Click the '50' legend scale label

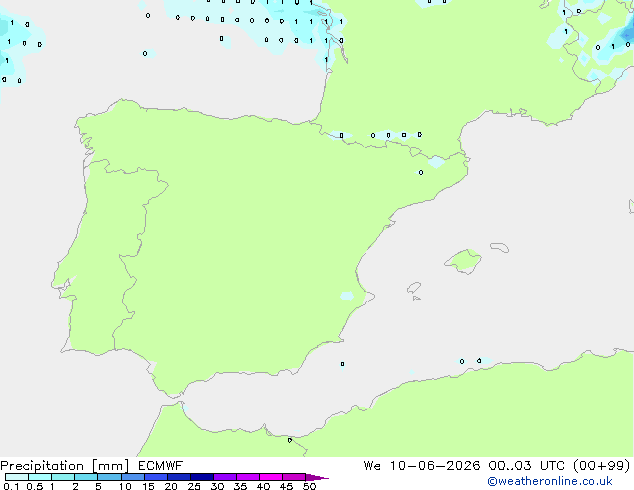309,486
